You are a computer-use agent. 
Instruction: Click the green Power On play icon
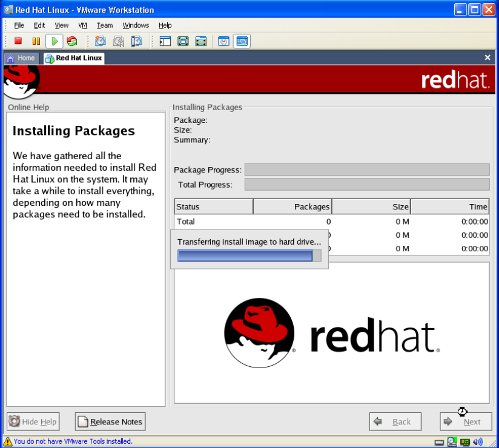pyautogui.click(x=54, y=41)
